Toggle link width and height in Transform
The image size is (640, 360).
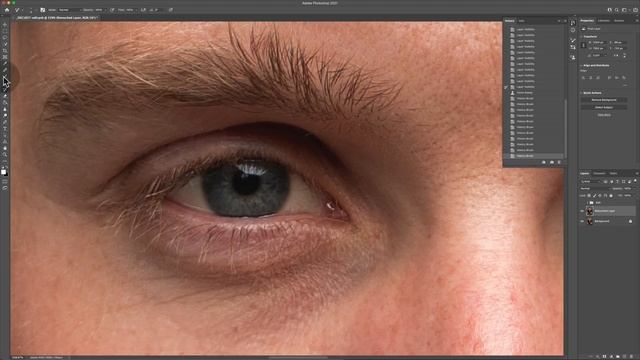(x=584, y=45)
